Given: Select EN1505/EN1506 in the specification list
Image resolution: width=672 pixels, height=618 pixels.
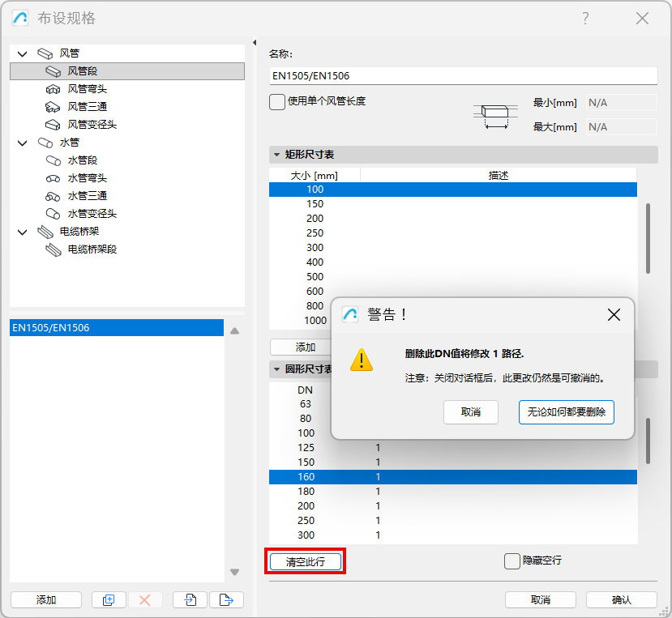Looking at the screenshot, I should pos(117,328).
